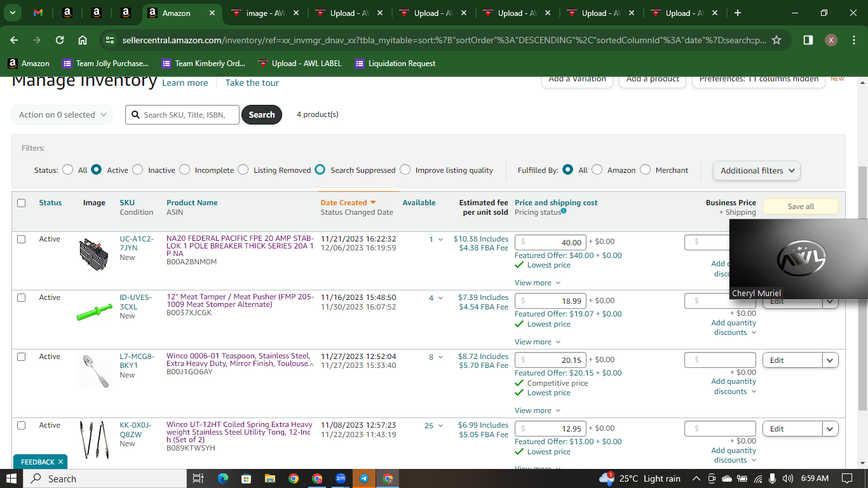Image resolution: width=868 pixels, height=488 pixels.
Task: Choose the Inactive status filter
Action: 138,170
